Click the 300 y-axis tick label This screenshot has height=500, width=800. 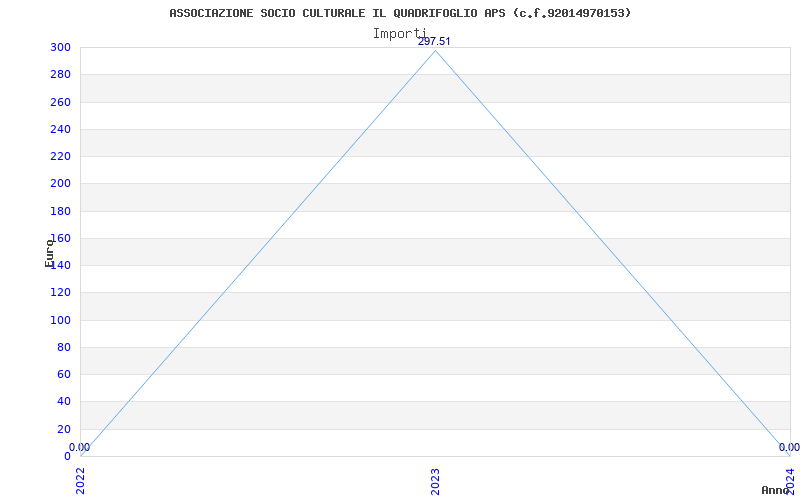pos(60,47)
